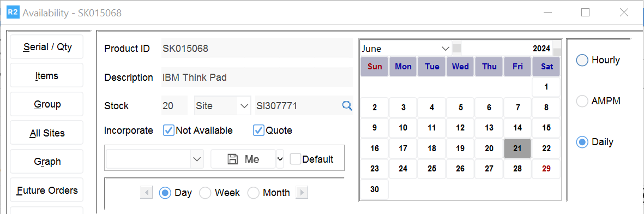Click the Sun day header

pos(375,67)
